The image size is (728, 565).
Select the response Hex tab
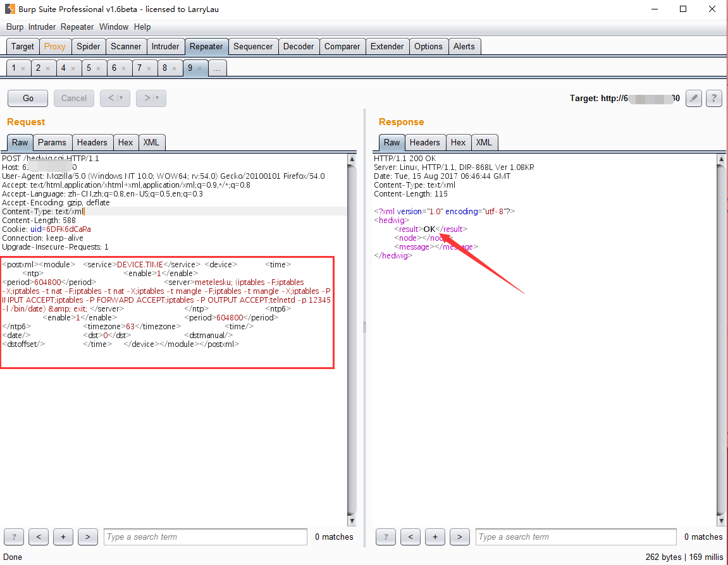click(x=459, y=142)
